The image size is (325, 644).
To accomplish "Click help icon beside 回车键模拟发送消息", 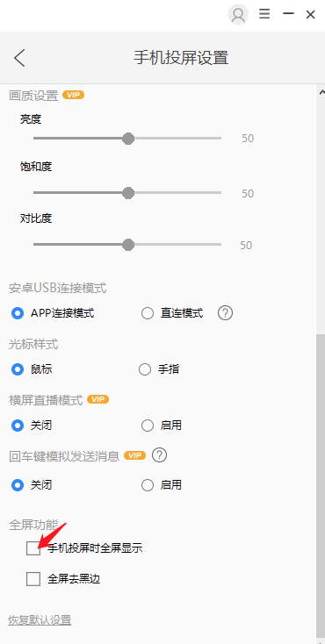I will pyautogui.click(x=160, y=455).
